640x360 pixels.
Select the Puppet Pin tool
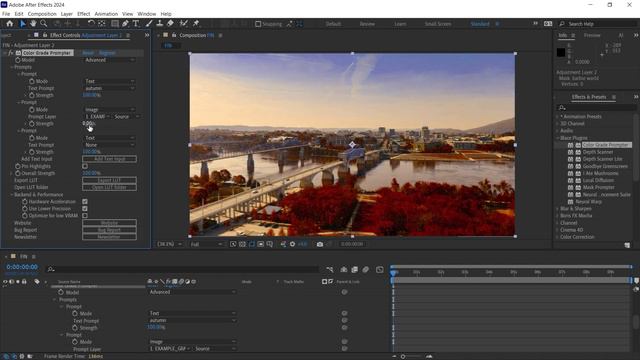coord(196,24)
